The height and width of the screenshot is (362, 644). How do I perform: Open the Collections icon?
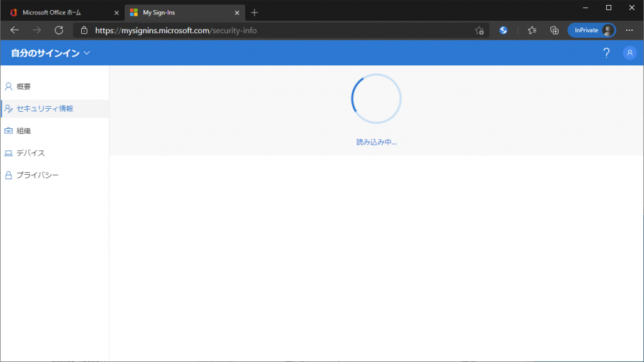tap(554, 30)
